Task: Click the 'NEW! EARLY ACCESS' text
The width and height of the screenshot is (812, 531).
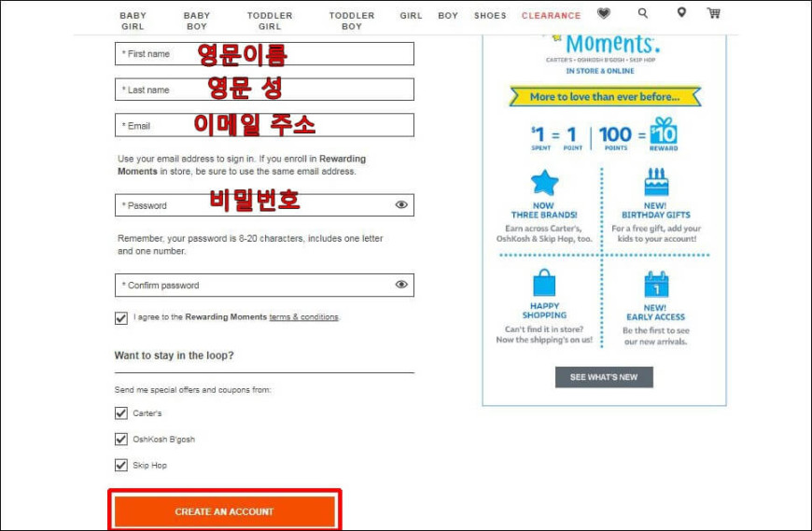Action: point(655,312)
